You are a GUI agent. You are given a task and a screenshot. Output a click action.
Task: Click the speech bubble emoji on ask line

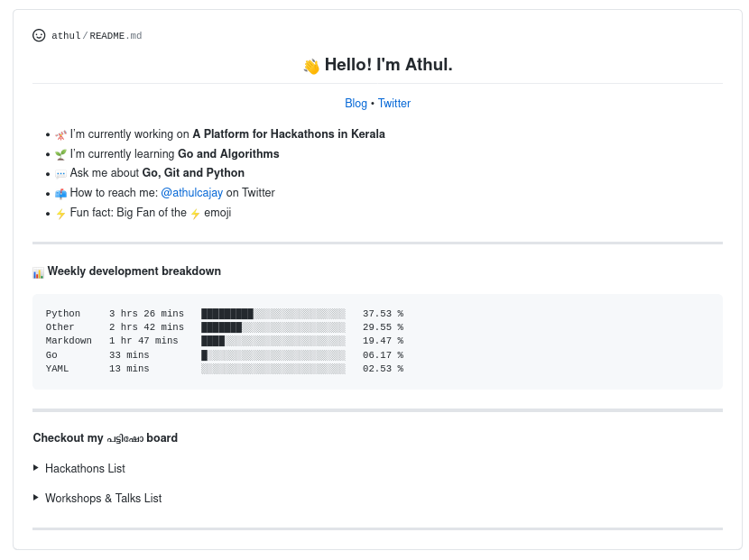60,173
